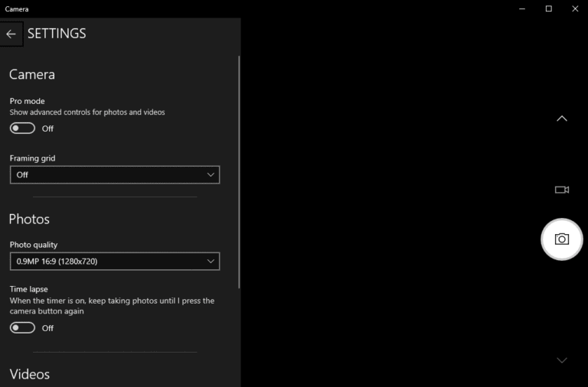
Task: Click the Videos section heading
Action: [30, 374]
